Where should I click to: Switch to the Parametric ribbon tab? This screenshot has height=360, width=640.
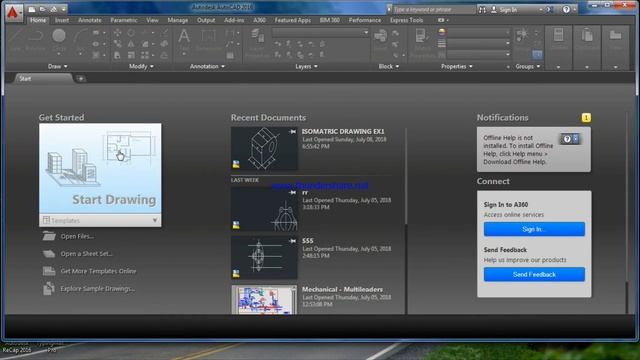point(124,20)
